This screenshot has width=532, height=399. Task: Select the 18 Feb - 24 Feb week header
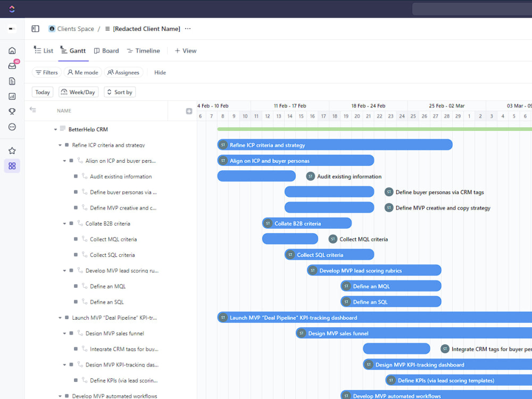pyautogui.click(x=368, y=106)
